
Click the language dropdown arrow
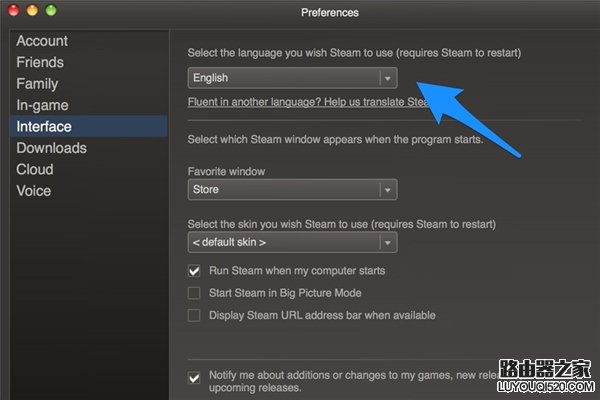387,77
